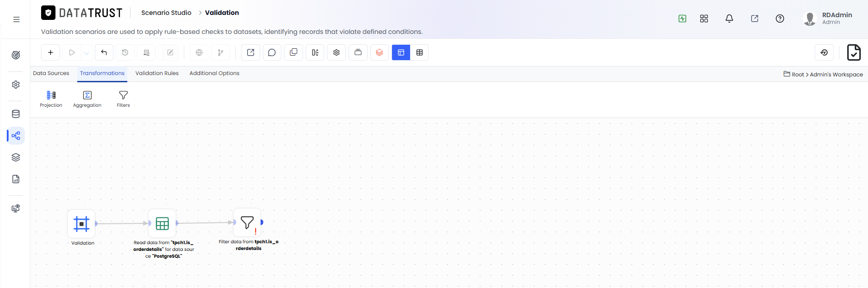
Task: Click the git branch toolbar icon
Action: (x=220, y=52)
